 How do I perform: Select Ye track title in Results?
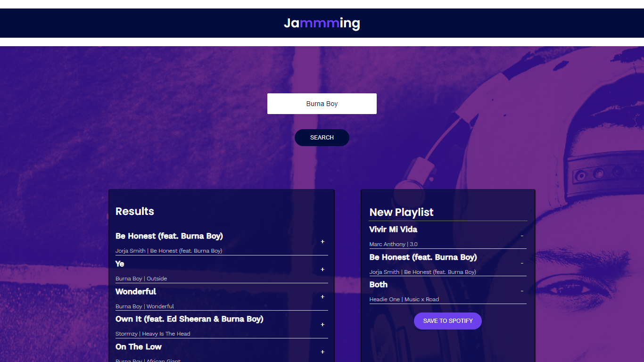point(120,264)
